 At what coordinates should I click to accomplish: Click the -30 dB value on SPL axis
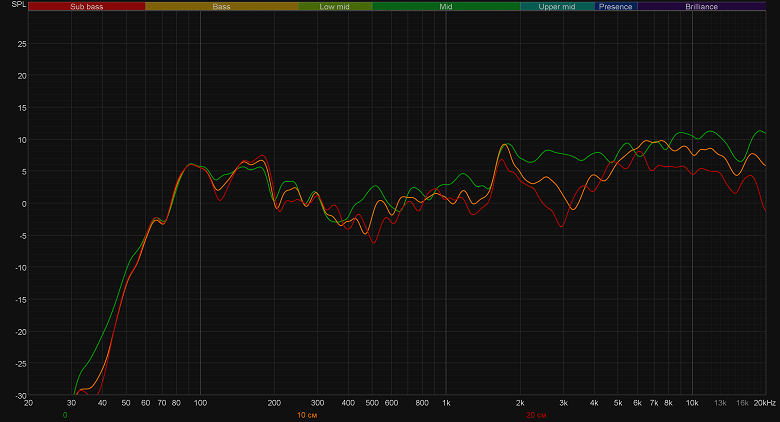click(21, 396)
